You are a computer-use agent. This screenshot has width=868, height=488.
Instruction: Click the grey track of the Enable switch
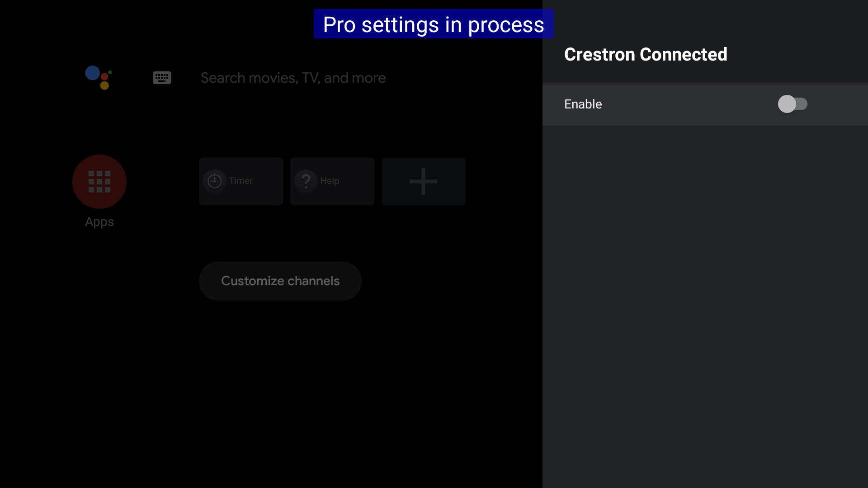tap(802, 104)
